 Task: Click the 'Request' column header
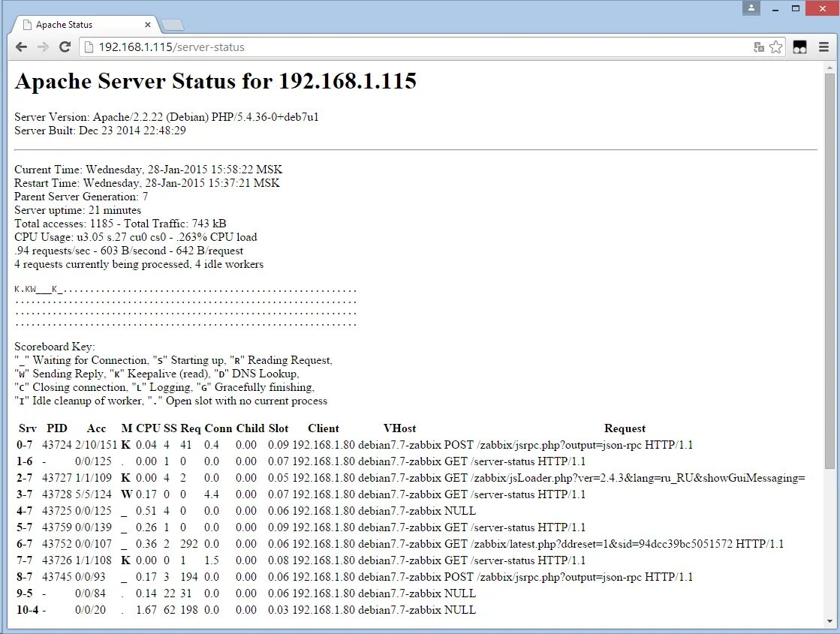point(625,428)
